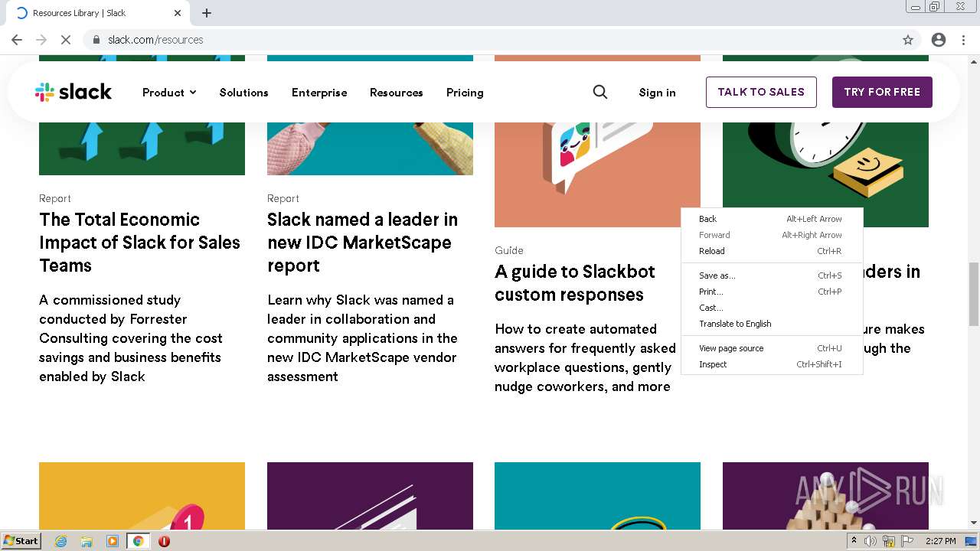This screenshot has width=980, height=551.
Task: Open Chrome profile avatar icon
Action: (x=939, y=40)
